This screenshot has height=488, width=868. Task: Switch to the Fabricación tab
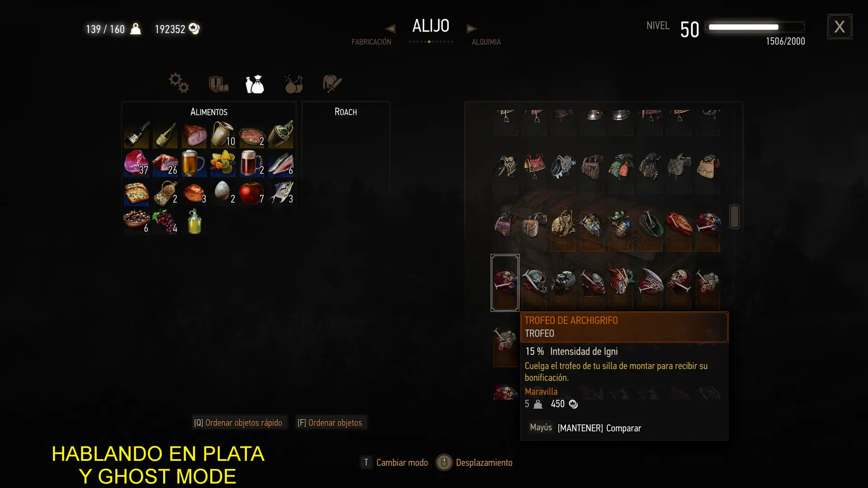tap(372, 42)
